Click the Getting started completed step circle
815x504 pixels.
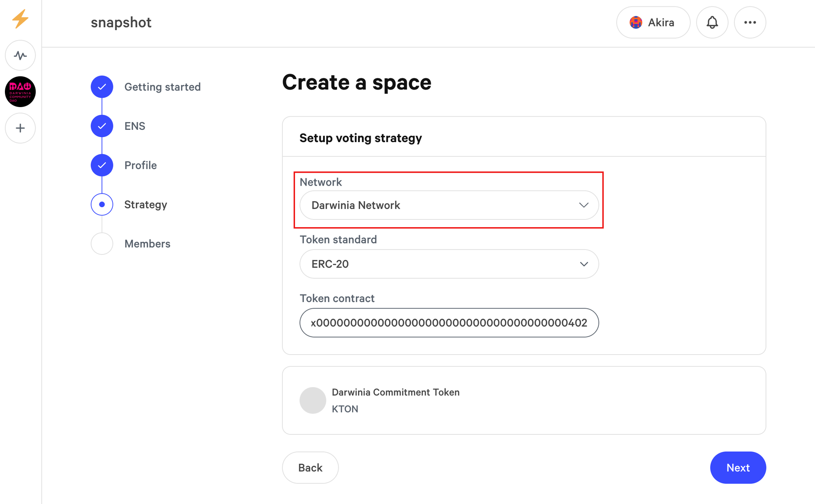102,87
